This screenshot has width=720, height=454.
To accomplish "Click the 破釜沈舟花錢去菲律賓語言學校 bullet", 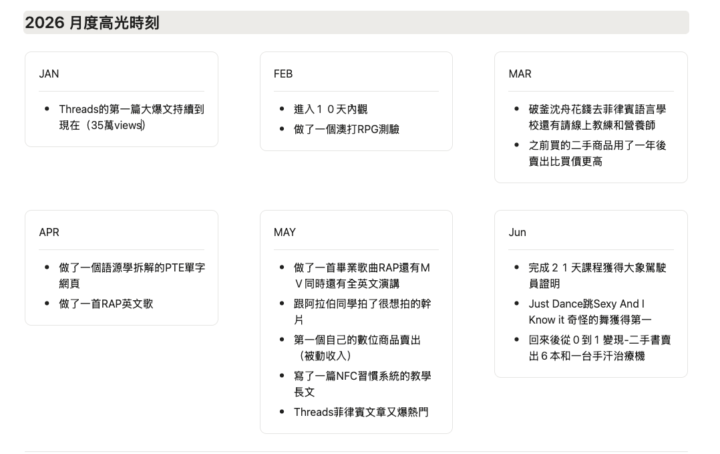I will click(597, 117).
